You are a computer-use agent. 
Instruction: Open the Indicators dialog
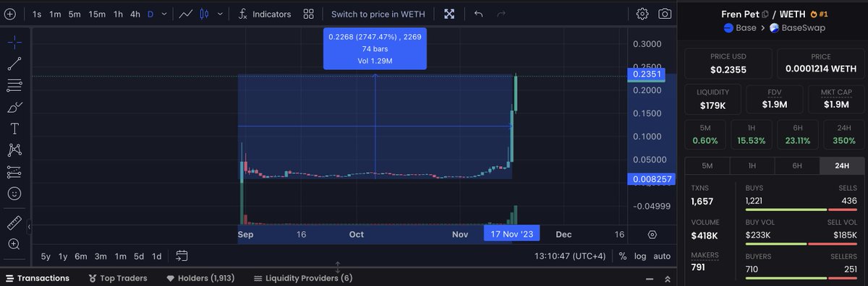pyautogui.click(x=265, y=14)
